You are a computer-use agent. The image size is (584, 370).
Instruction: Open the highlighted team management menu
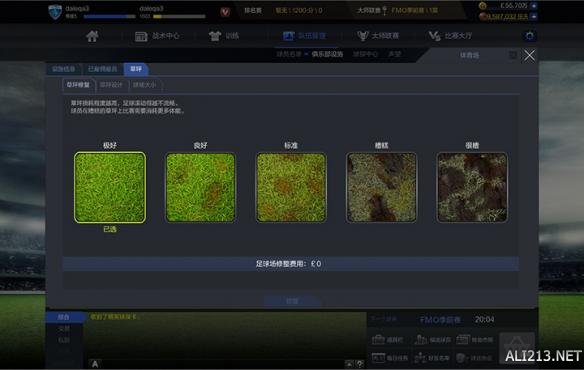(x=304, y=36)
